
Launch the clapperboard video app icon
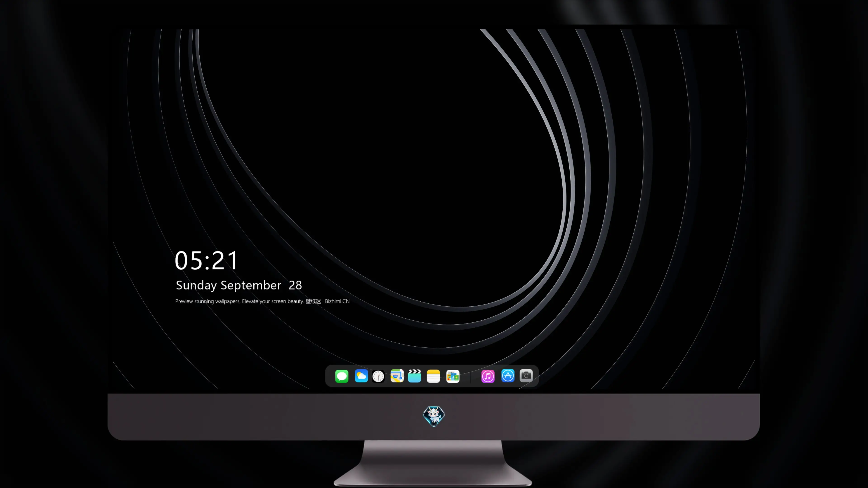(x=415, y=376)
